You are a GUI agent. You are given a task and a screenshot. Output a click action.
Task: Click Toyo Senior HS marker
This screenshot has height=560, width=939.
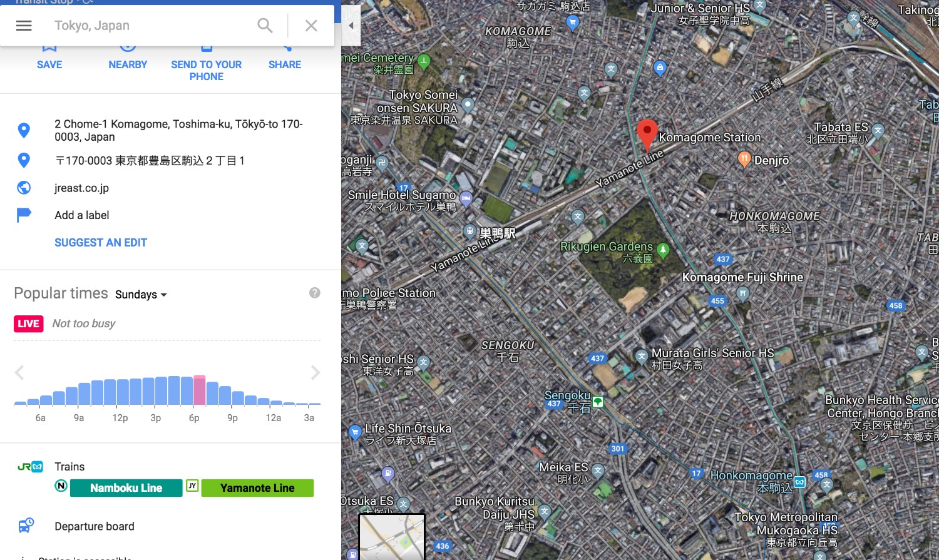(x=424, y=362)
